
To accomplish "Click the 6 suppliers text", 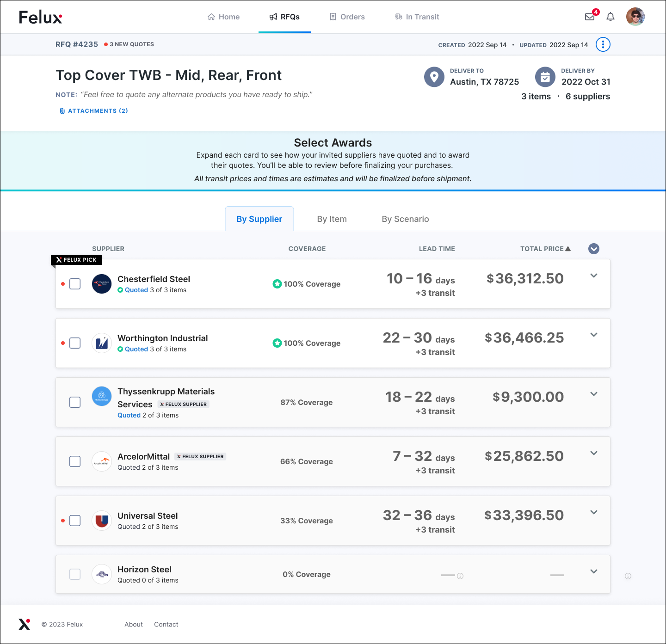I will pyautogui.click(x=588, y=96).
